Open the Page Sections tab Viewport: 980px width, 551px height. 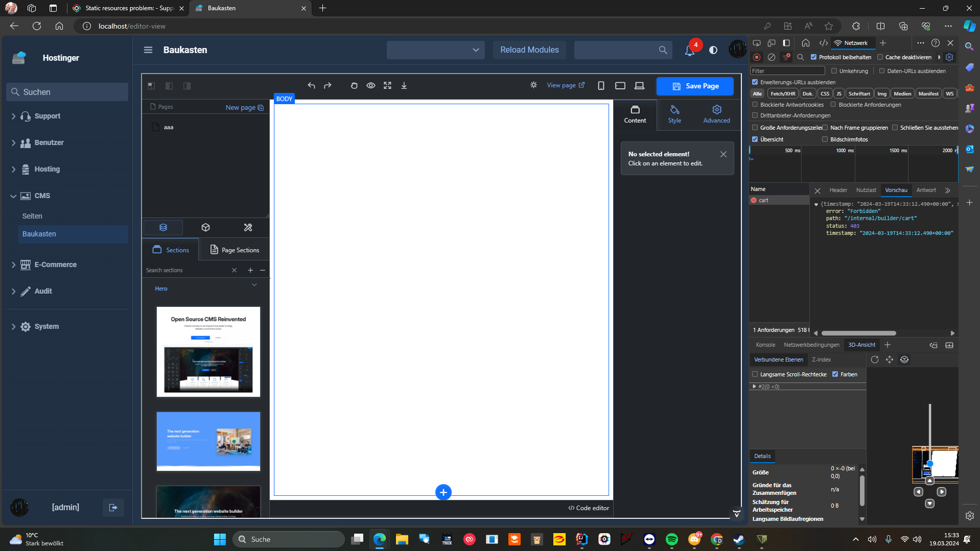click(235, 250)
